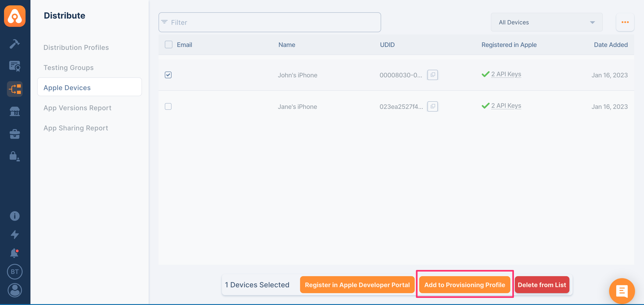Click the Email column header

(184, 45)
